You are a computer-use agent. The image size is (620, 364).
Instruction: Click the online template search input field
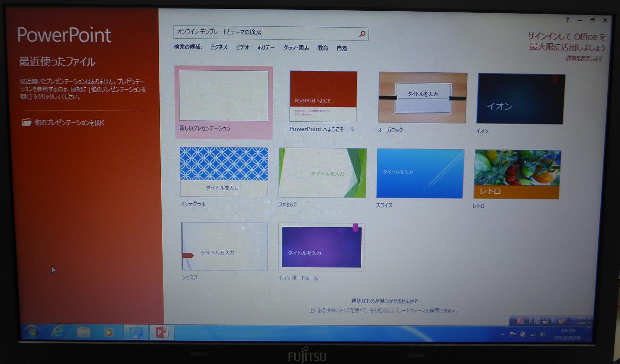(266, 33)
